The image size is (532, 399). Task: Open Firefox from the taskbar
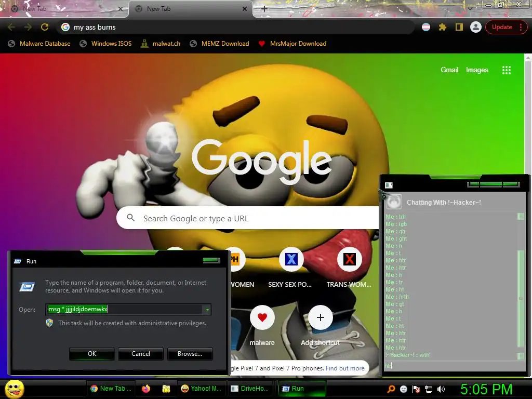(146, 389)
